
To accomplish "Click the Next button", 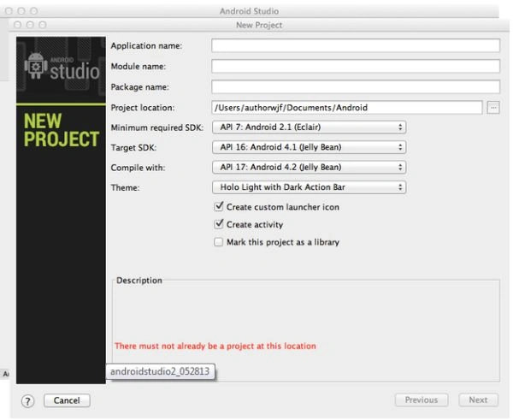I will [x=478, y=400].
